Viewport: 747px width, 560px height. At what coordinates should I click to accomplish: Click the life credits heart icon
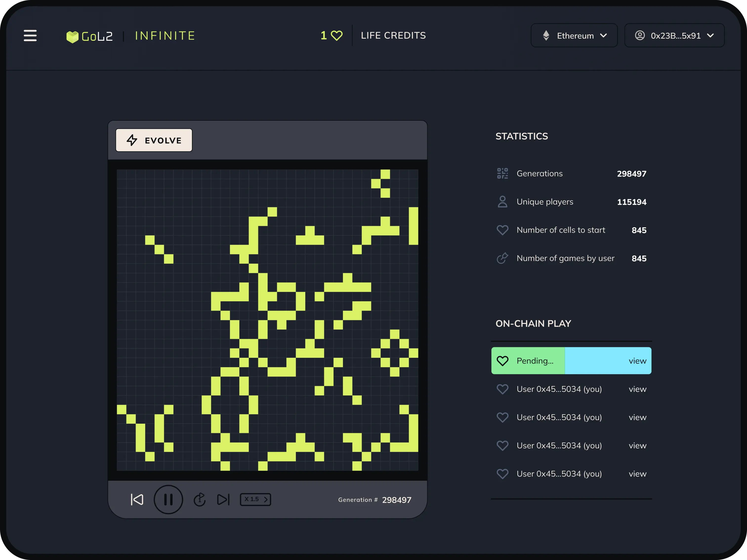tap(336, 36)
